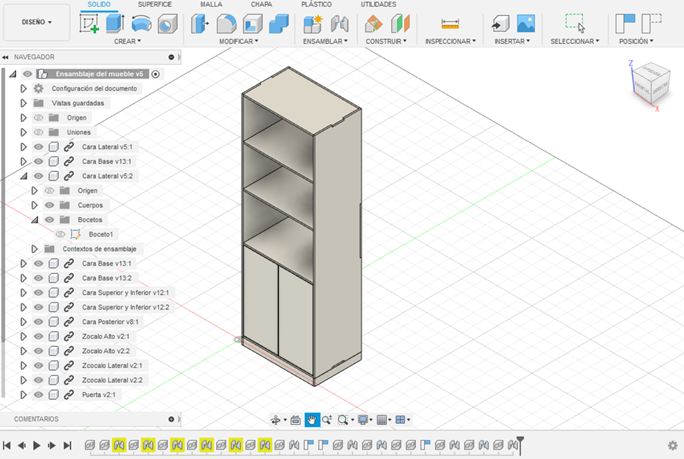Viewport: 684px width, 459px height.
Task: Open timeline settings gear
Action: (x=673, y=445)
